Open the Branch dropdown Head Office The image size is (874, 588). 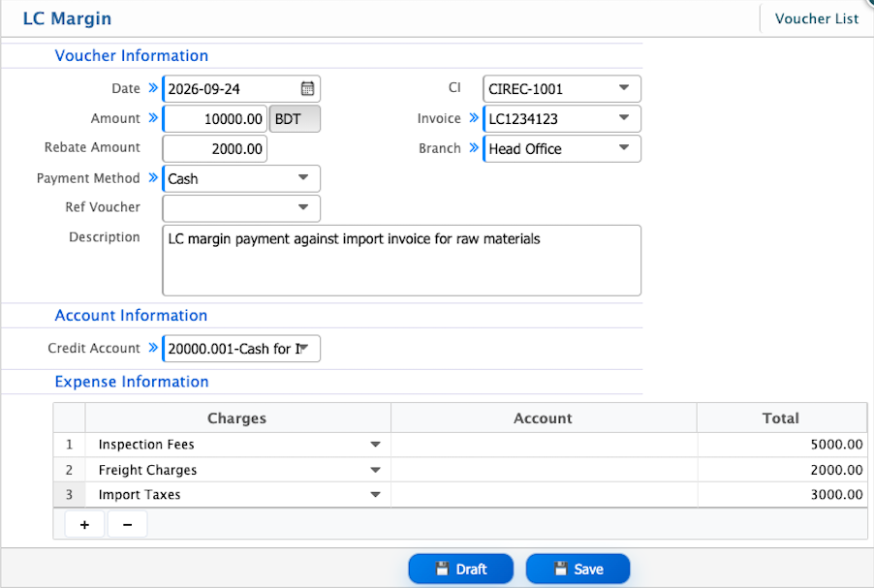(x=624, y=147)
